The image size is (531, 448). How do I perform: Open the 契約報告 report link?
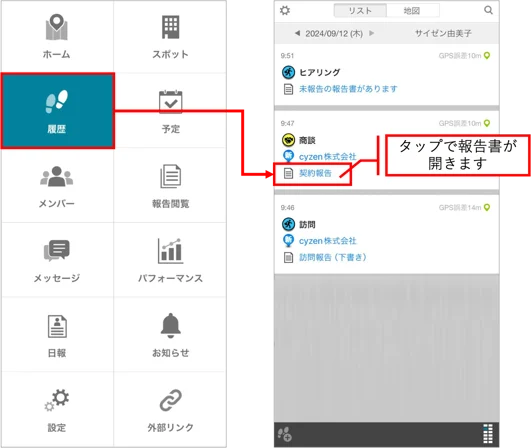315,173
